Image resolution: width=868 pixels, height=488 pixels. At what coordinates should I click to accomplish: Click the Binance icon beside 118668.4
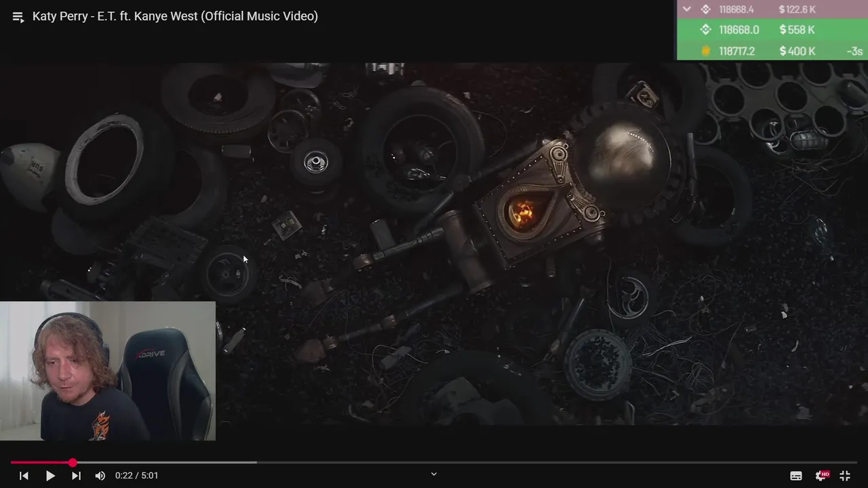point(705,9)
